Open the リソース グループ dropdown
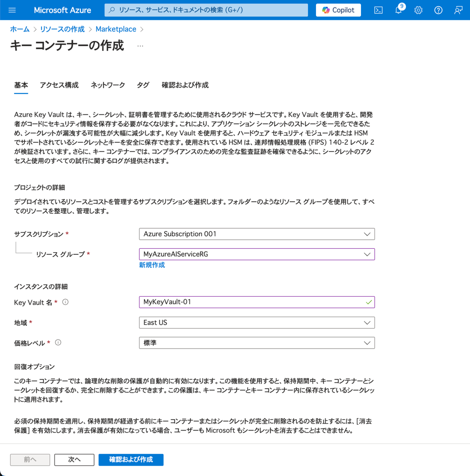This screenshot has width=470, height=476. click(256, 254)
